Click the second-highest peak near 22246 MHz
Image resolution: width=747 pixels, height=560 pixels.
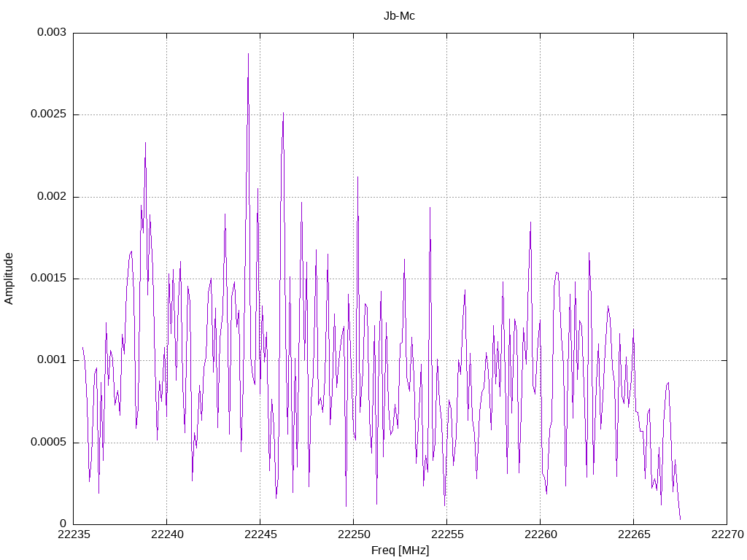[284, 114]
